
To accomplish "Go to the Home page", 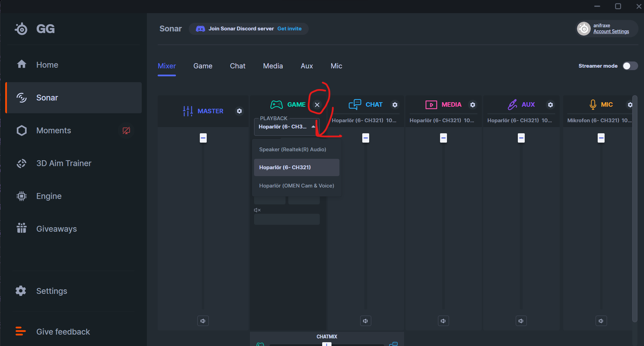I will [x=73, y=65].
